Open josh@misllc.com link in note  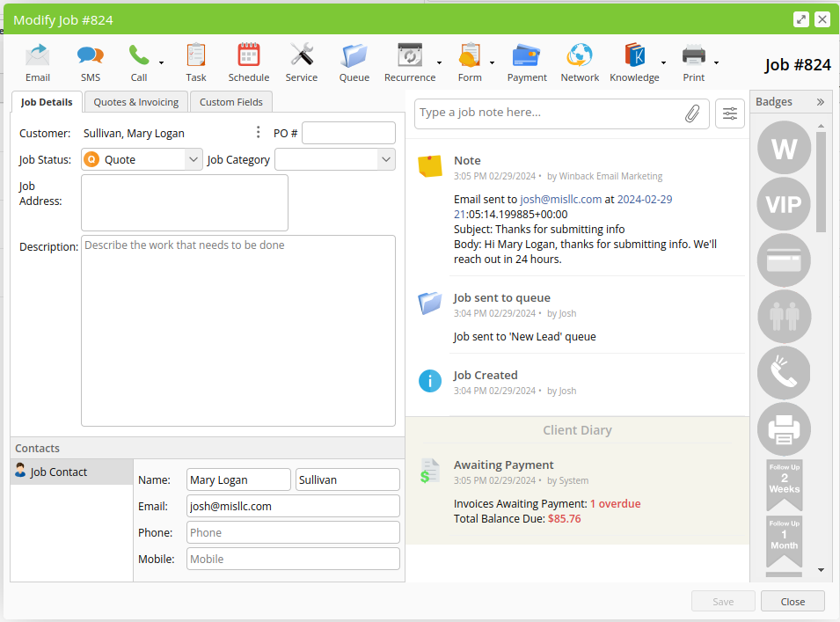[561, 200]
